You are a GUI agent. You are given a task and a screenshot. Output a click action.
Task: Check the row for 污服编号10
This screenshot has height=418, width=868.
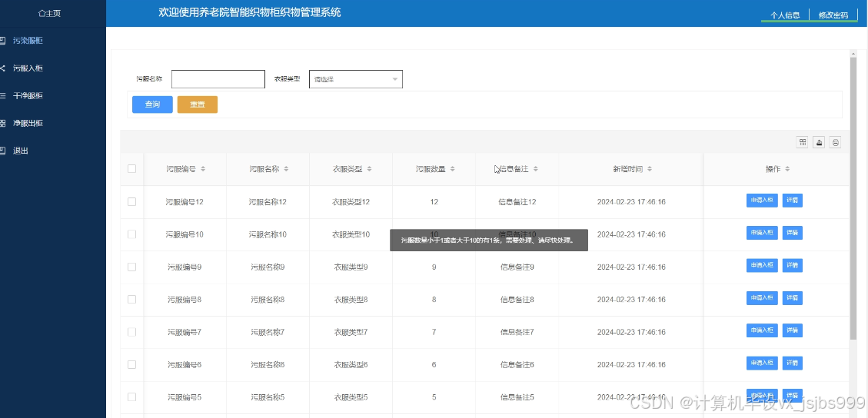click(131, 234)
